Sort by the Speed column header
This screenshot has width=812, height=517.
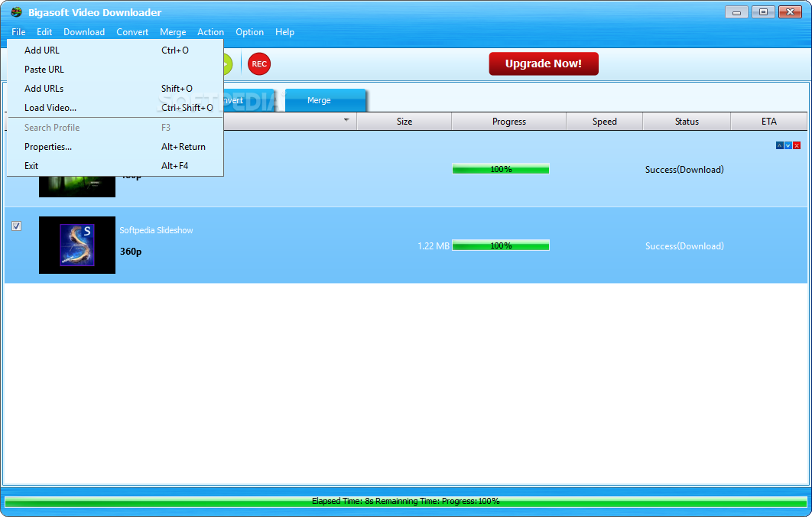click(604, 122)
